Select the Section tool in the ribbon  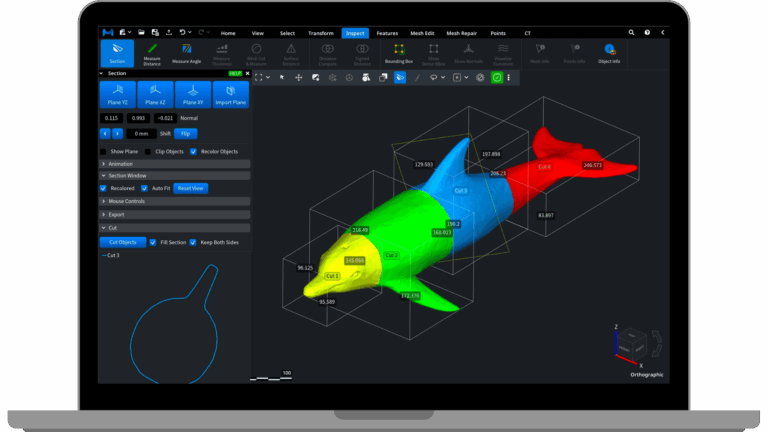coord(117,52)
